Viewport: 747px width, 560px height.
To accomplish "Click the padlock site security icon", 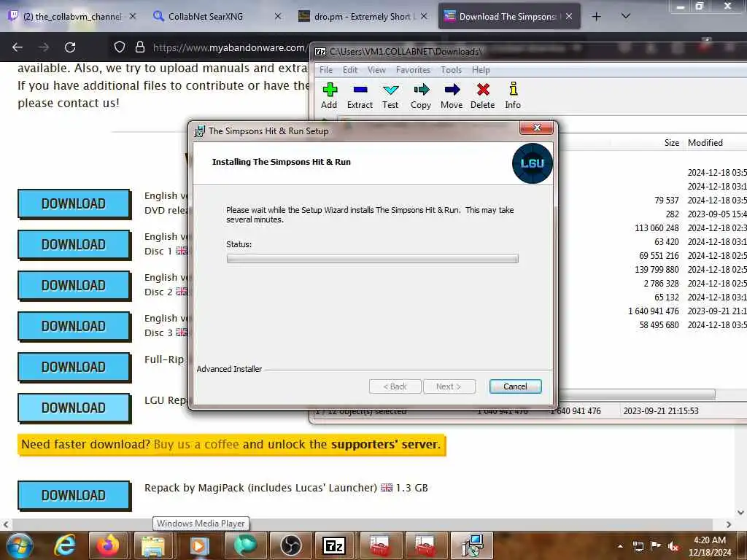I will click(140, 47).
